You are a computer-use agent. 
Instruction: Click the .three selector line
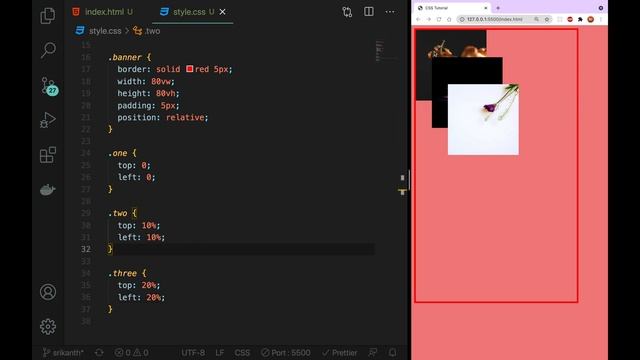click(x=127, y=273)
